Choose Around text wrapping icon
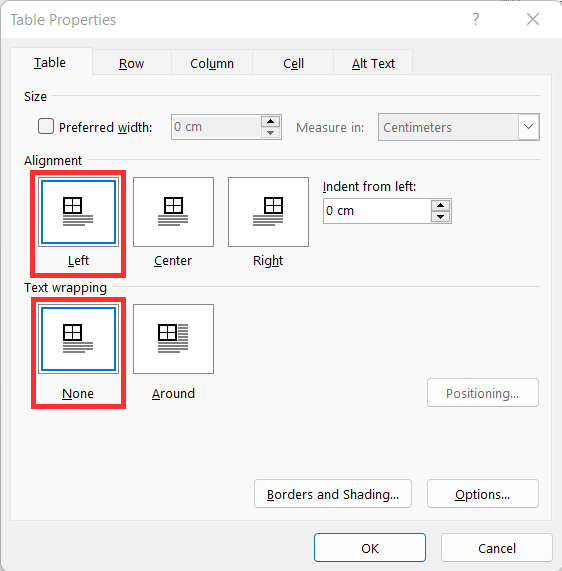562x571 pixels. (173, 339)
